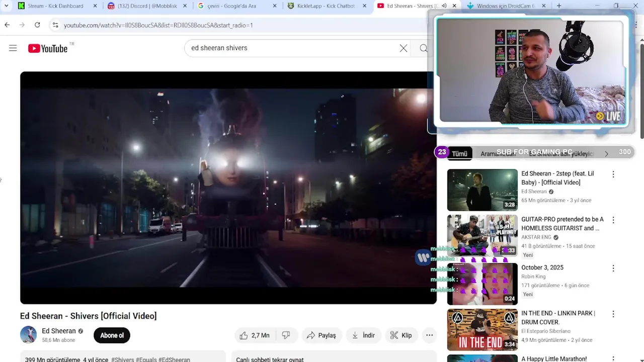644x362 pixels.
Task: Close the Stream - Kick Dashboard tab
Action: [x=95, y=6]
